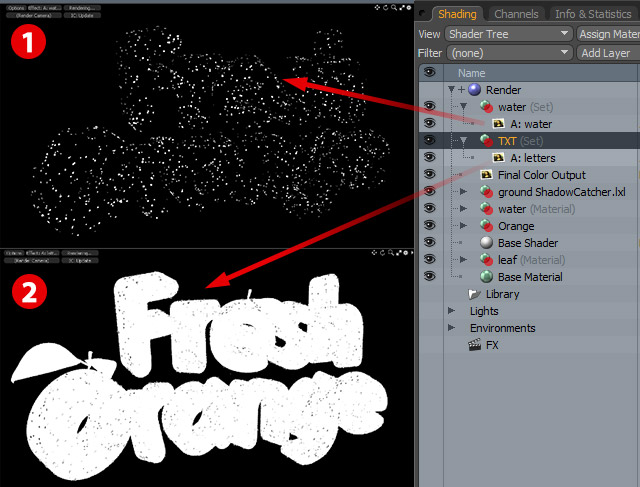Click the pan icon in lower render preview
This screenshot has width=640, height=487.
(x=374, y=253)
